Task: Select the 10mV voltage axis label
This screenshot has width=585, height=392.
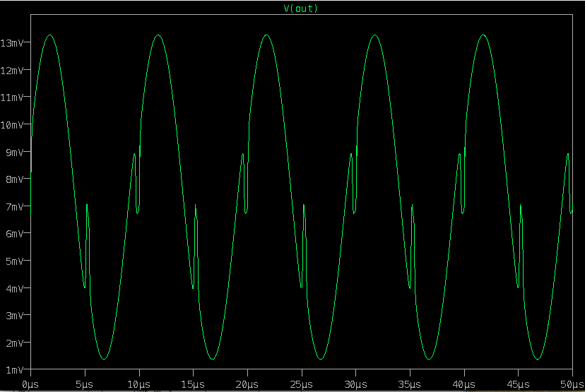Action: [x=12, y=125]
